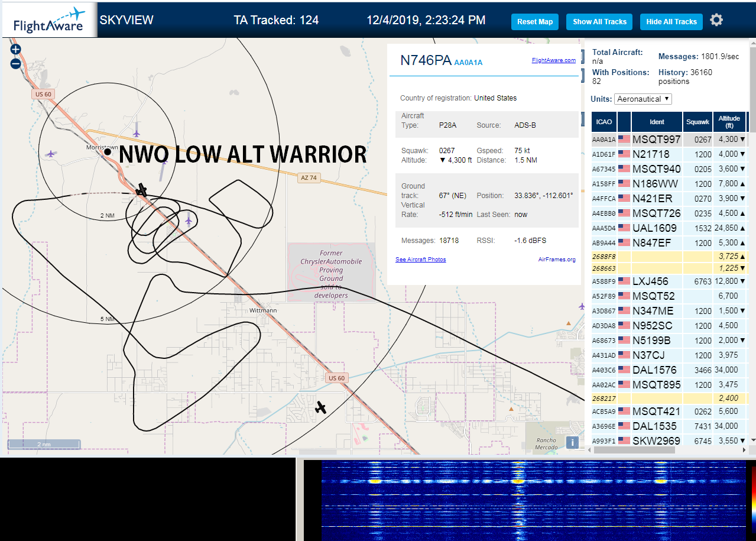Select the row with ICAO 268217
The width and height of the screenshot is (756, 541).
point(669,399)
